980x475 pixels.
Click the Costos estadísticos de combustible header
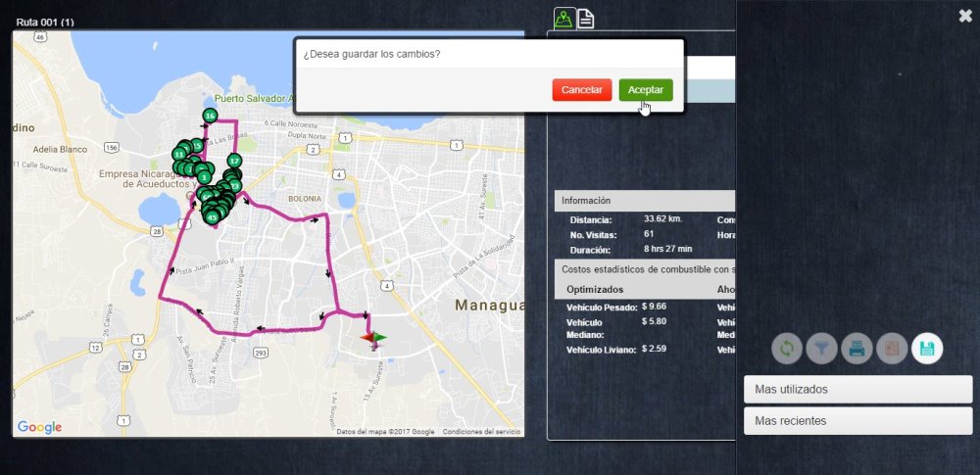pyautogui.click(x=645, y=269)
